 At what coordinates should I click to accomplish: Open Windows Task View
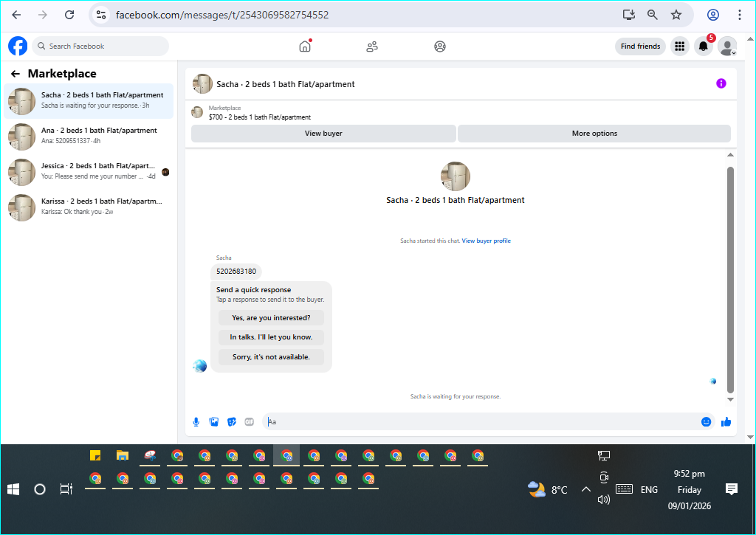click(x=66, y=490)
